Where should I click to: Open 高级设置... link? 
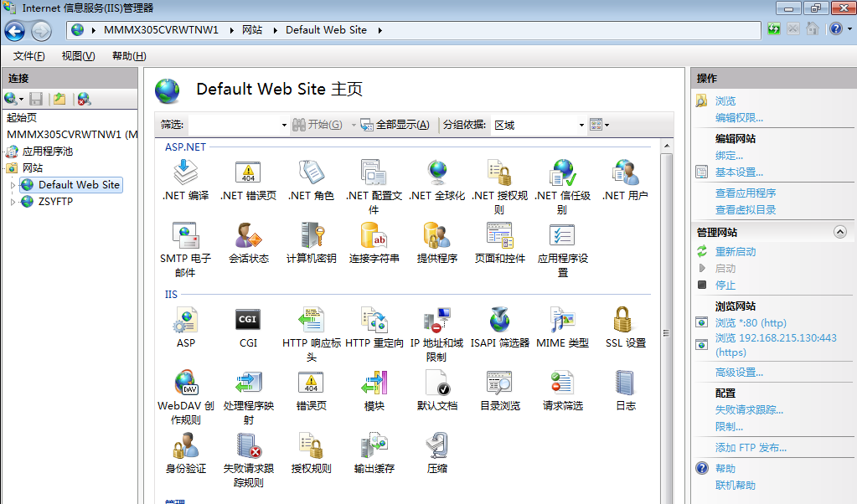739,373
